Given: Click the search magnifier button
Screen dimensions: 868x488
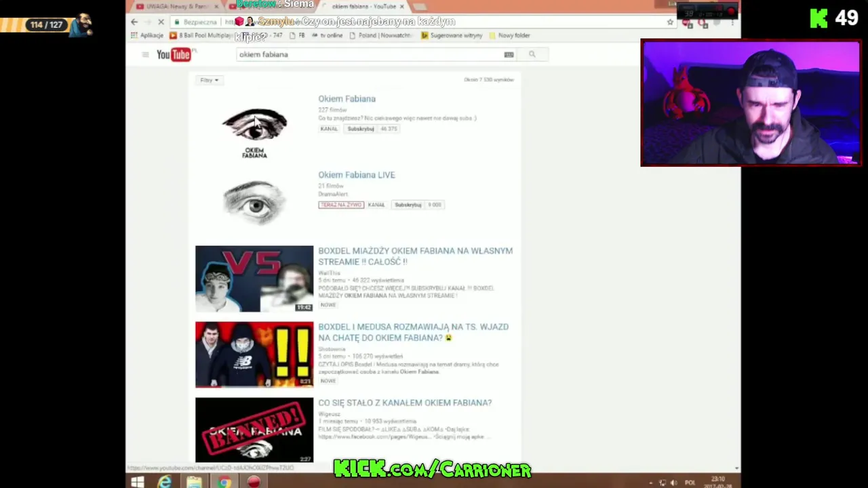Looking at the screenshot, I should click(532, 54).
